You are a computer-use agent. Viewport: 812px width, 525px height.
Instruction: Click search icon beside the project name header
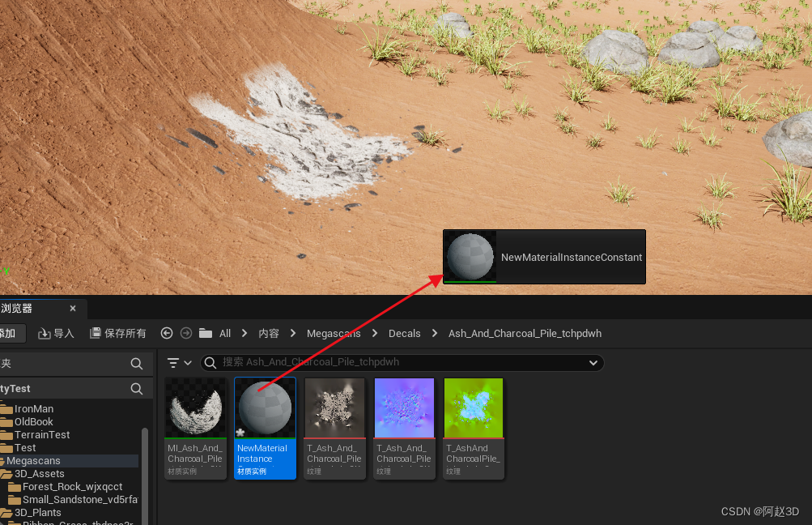[x=137, y=389]
